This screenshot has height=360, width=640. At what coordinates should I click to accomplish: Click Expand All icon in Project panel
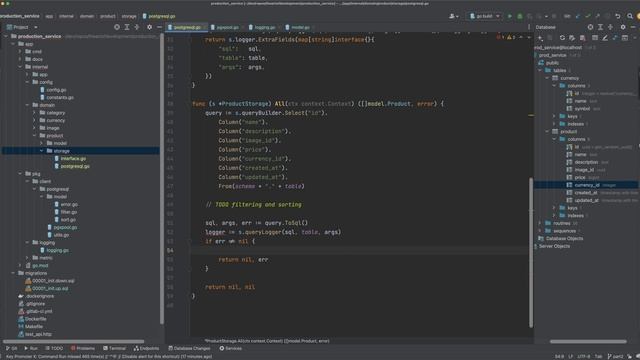[x=127, y=27]
